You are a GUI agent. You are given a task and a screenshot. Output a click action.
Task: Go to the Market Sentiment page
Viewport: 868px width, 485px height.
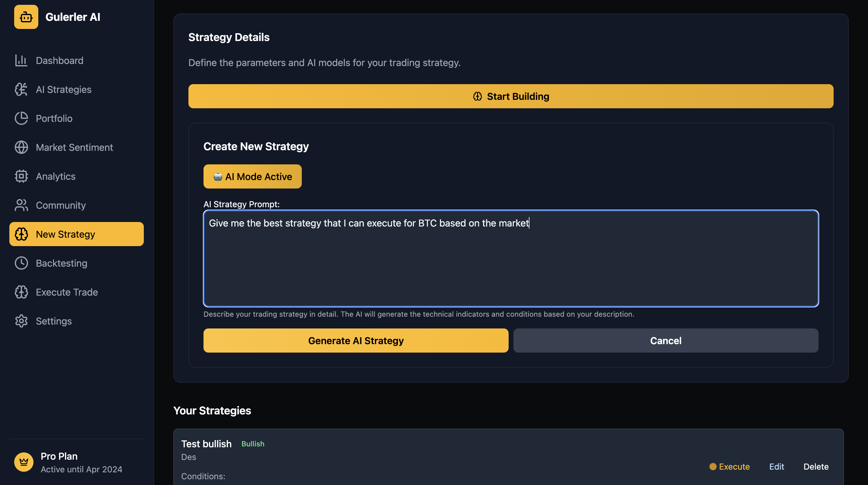(x=74, y=147)
